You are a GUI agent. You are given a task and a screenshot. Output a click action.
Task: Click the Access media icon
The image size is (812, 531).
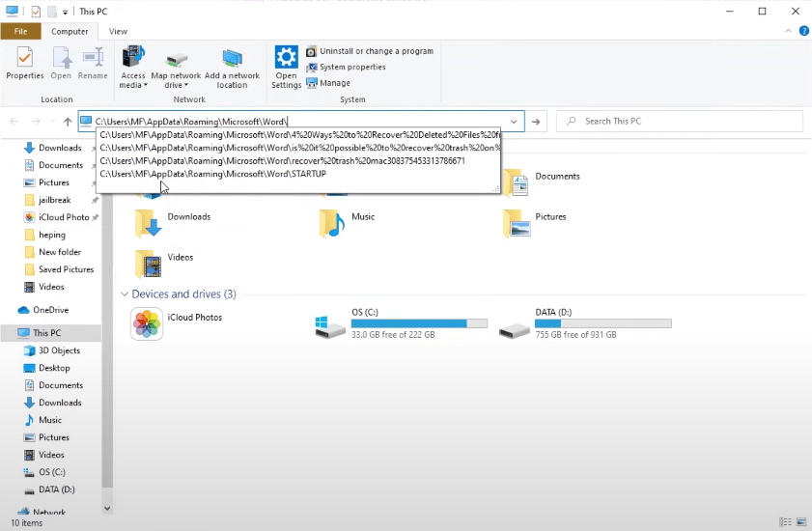pos(133,67)
